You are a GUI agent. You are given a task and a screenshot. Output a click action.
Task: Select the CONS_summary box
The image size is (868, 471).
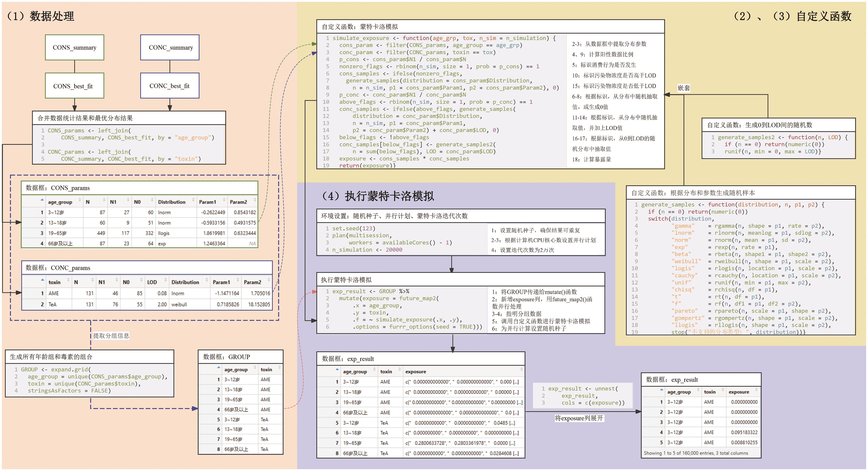[x=75, y=47]
